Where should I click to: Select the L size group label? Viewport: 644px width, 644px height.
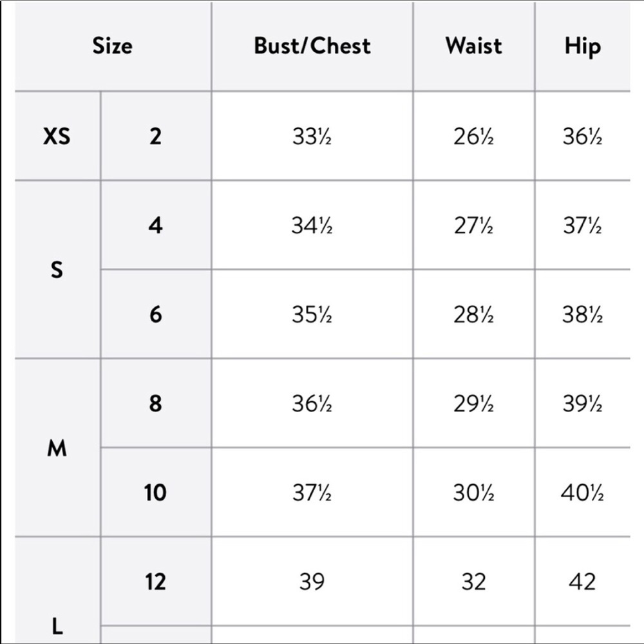(57, 627)
